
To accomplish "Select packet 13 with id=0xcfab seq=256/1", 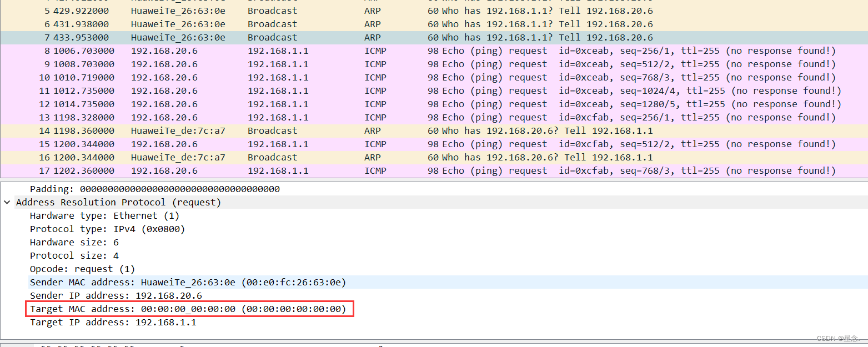I will [222, 117].
